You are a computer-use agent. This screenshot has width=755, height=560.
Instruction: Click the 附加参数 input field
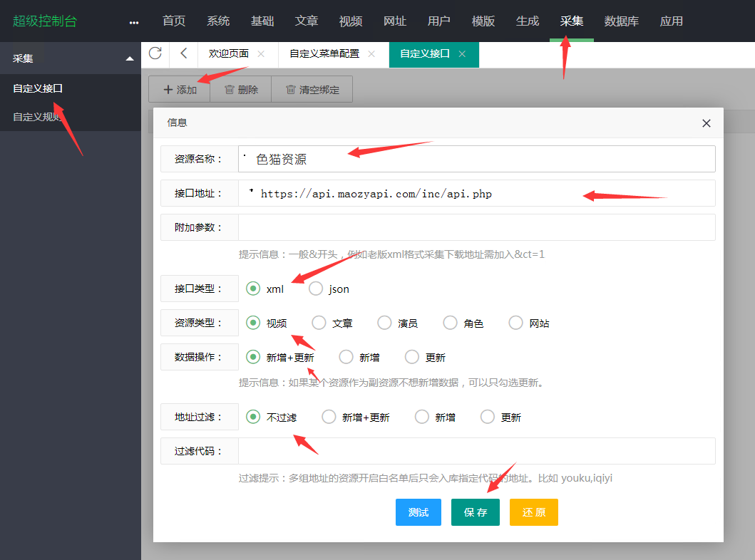pyautogui.click(x=476, y=227)
